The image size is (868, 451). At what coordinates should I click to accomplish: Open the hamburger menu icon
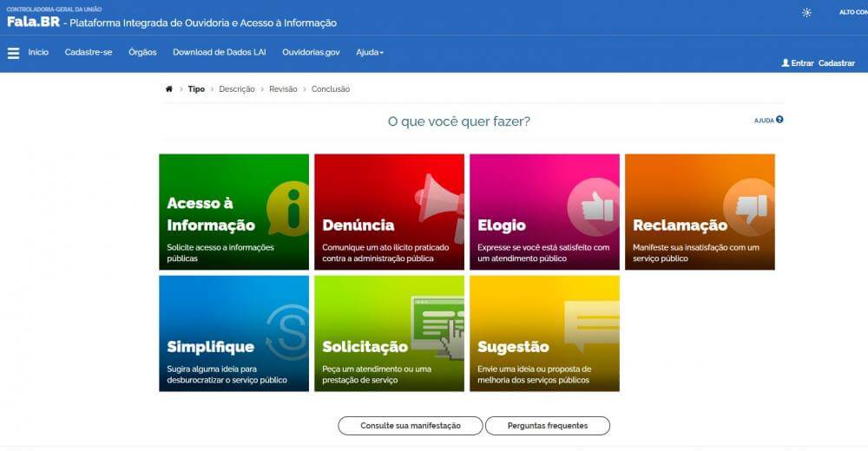coord(13,53)
